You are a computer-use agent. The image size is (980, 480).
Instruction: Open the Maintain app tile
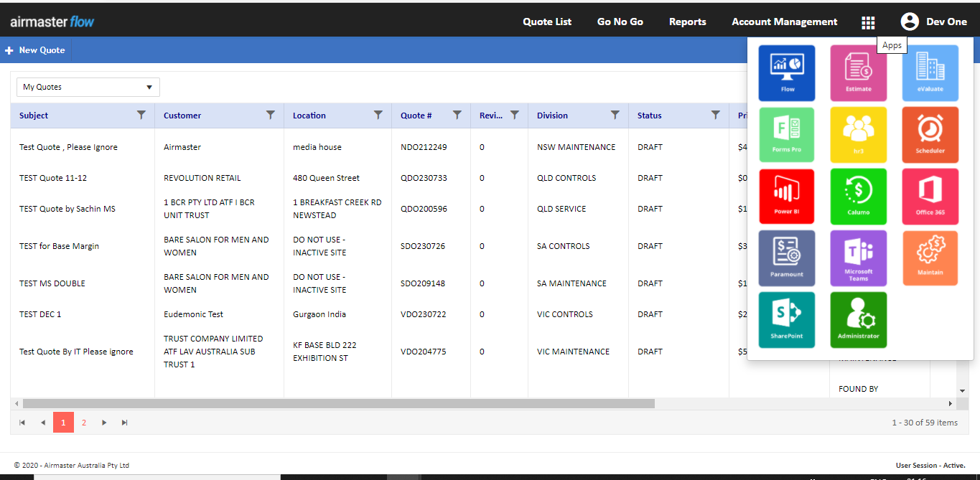[x=930, y=258]
